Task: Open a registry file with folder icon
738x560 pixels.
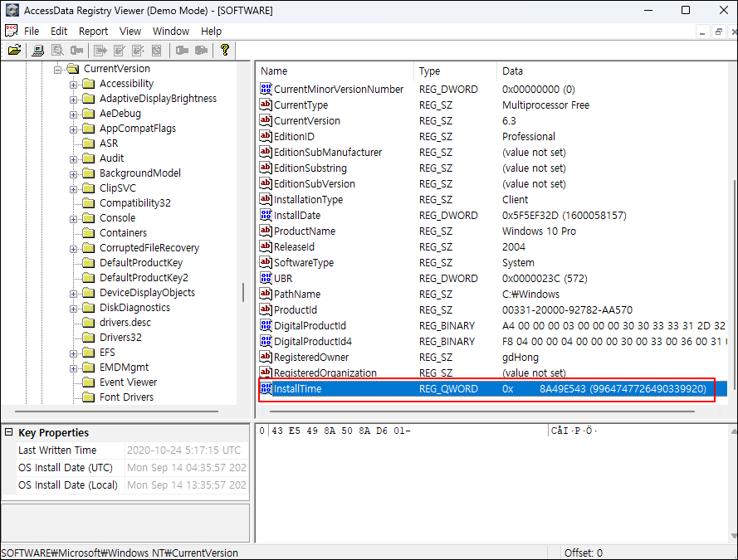Action: coord(14,50)
